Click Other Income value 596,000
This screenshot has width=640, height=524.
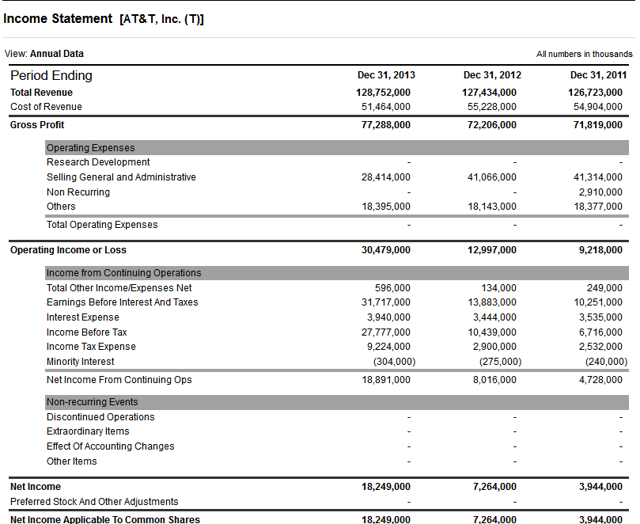(392, 288)
